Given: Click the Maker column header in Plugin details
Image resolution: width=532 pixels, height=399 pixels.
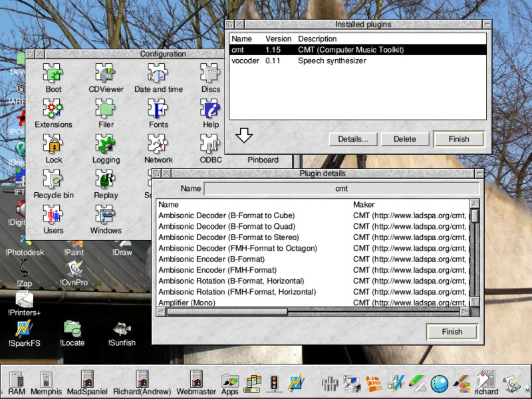Looking at the screenshot, I should click(x=364, y=205).
